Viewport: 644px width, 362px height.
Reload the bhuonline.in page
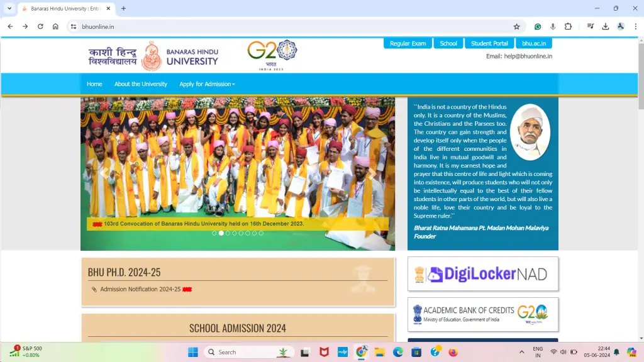point(40,26)
